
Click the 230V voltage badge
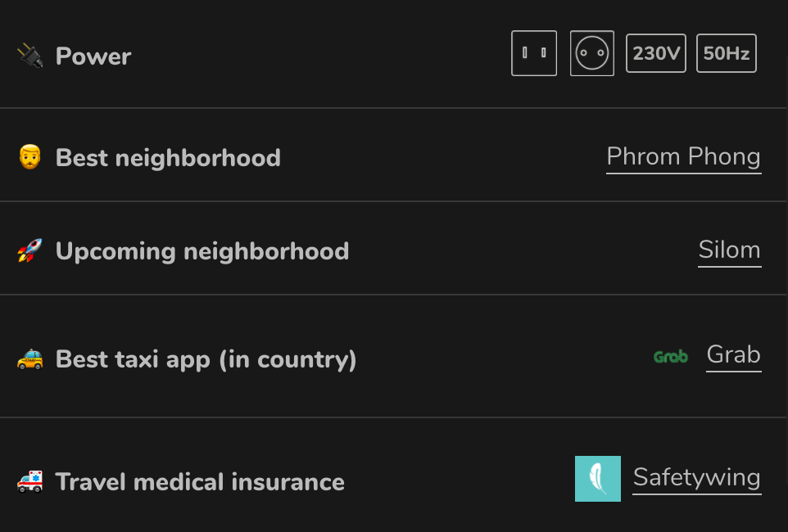(x=656, y=54)
